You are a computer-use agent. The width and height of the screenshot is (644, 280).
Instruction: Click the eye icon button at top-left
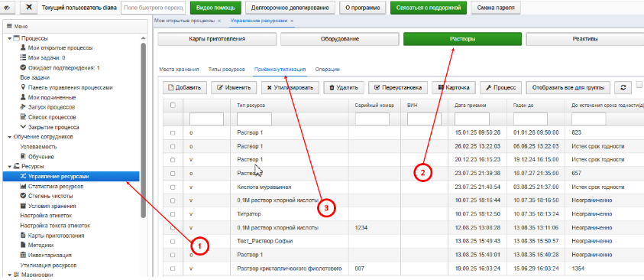click(x=8, y=8)
